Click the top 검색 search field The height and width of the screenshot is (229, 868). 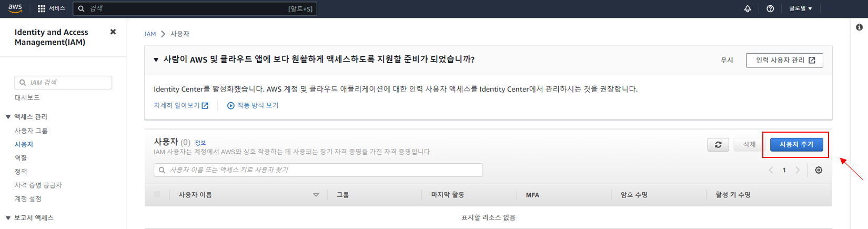coord(195,8)
